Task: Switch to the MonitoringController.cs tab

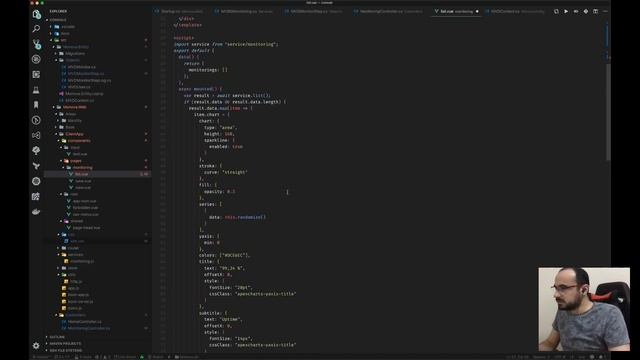Action: point(389,11)
